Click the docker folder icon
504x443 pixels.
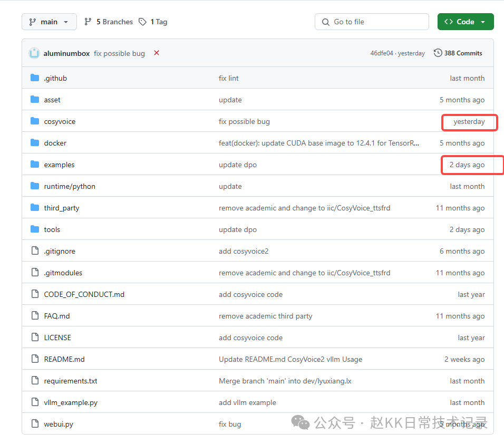click(35, 143)
